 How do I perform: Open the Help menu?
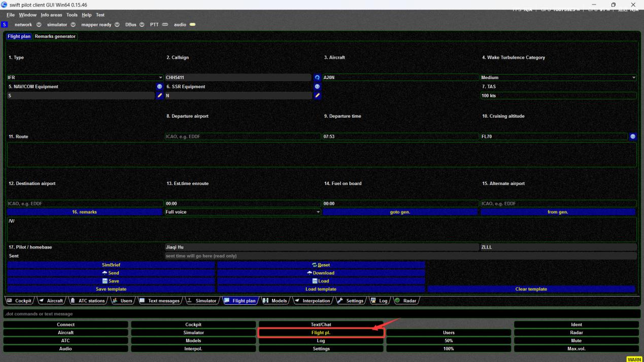click(x=87, y=15)
